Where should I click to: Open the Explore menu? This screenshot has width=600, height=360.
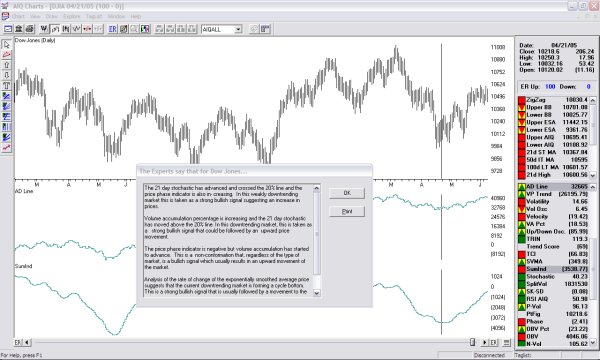(x=72, y=16)
